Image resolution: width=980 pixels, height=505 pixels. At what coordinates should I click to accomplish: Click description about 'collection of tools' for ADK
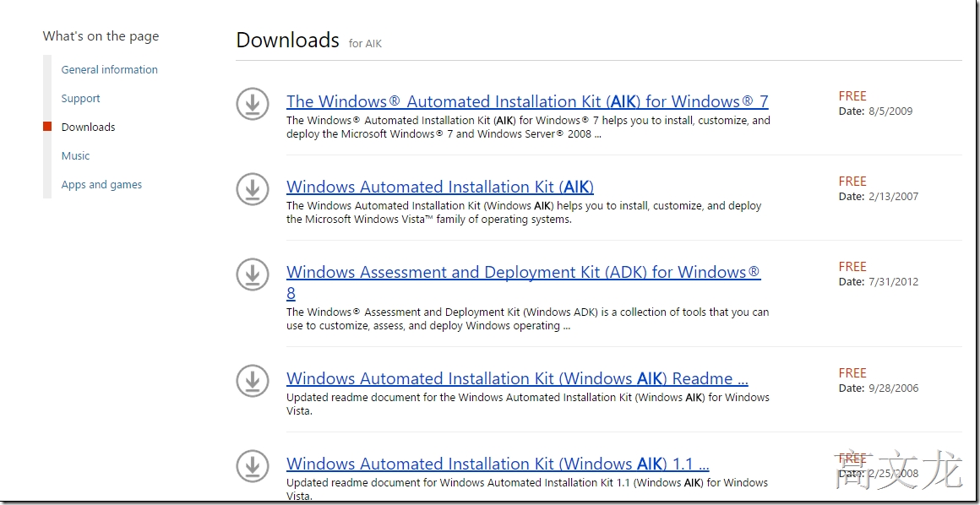tap(527, 318)
